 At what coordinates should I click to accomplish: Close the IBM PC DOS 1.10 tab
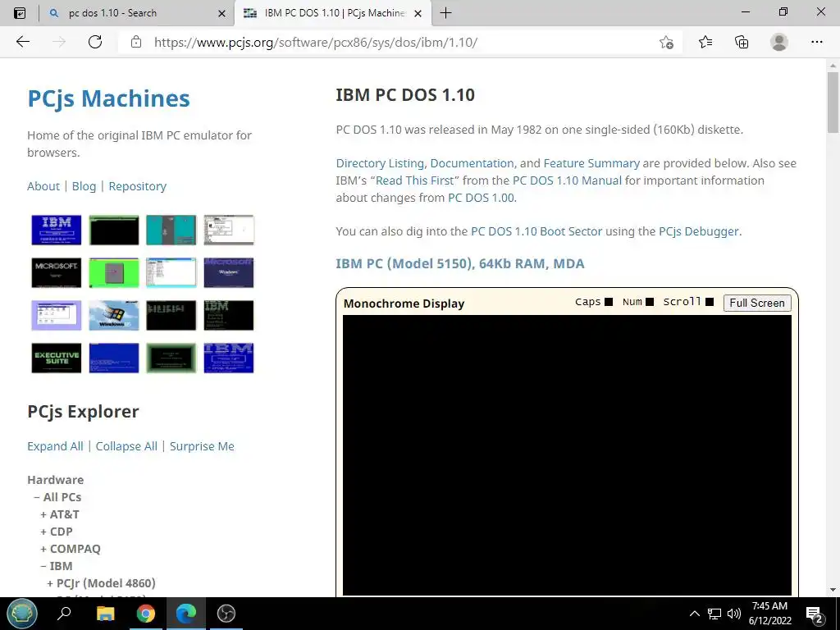(419, 13)
